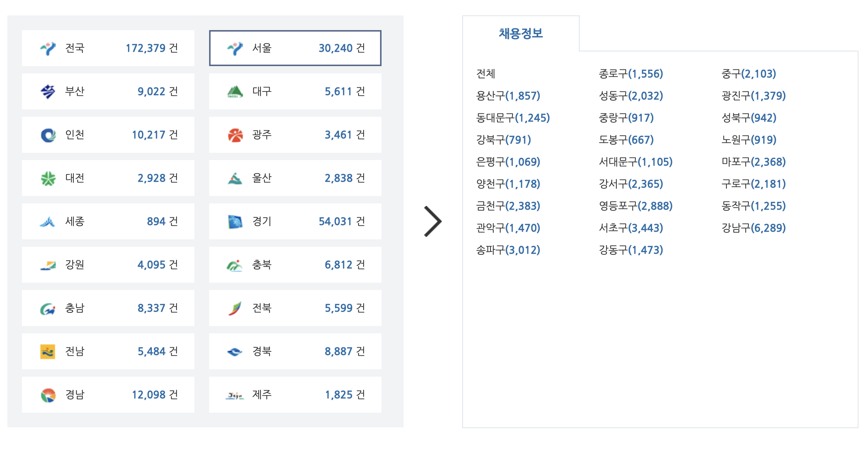Click the Incheon region logo icon
Viewport: 868px width, 467px height.
point(48,135)
